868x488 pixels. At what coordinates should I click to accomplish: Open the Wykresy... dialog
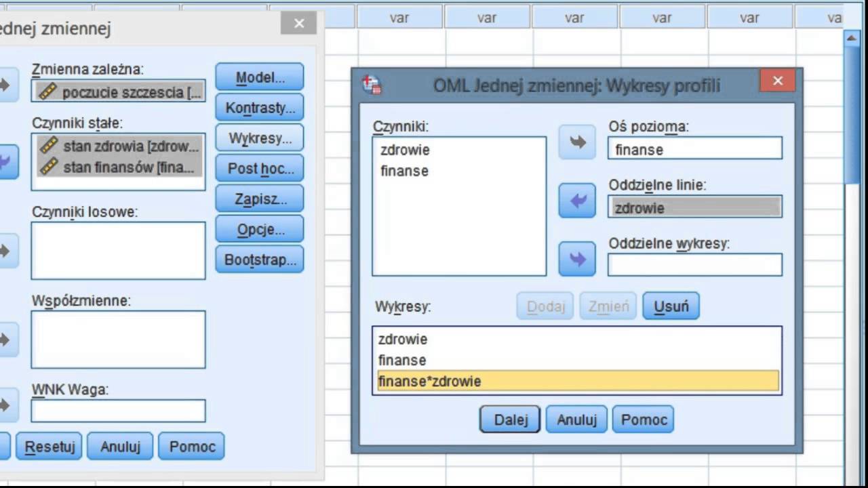click(x=260, y=138)
